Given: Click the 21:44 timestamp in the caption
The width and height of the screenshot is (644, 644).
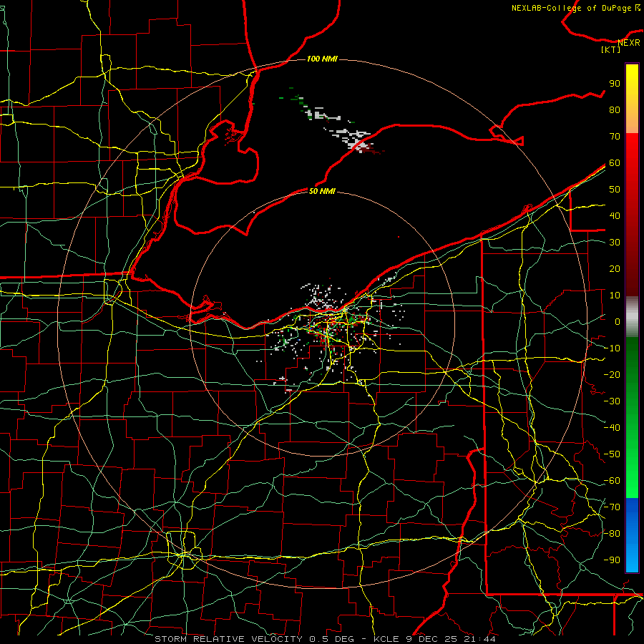Looking at the screenshot, I should [479, 639].
